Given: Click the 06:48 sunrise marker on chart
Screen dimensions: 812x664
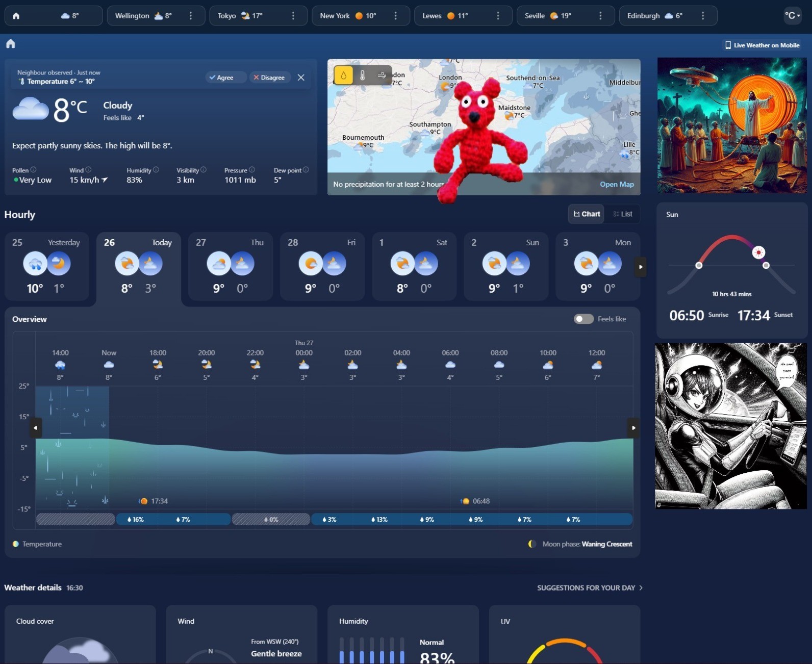Looking at the screenshot, I should tap(475, 501).
